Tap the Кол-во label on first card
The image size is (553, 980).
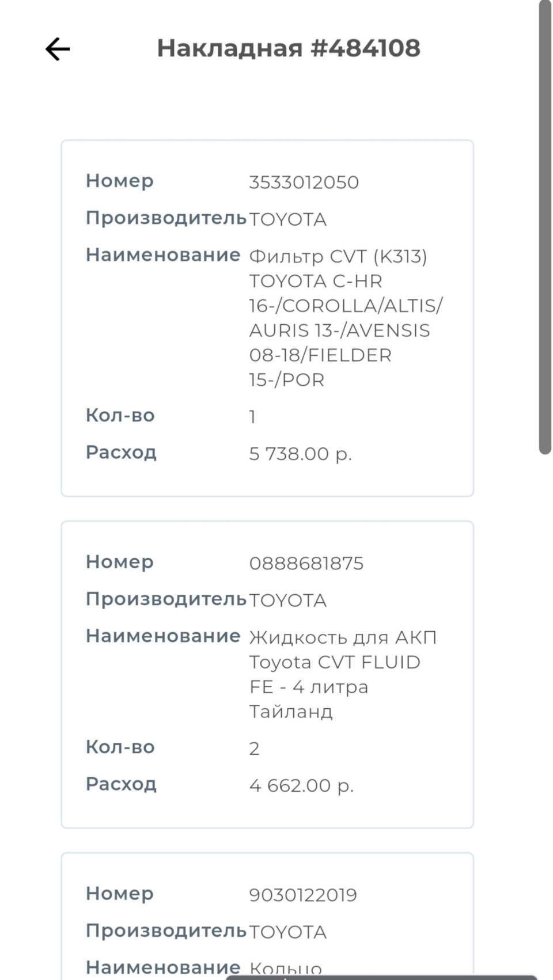click(120, 415)
